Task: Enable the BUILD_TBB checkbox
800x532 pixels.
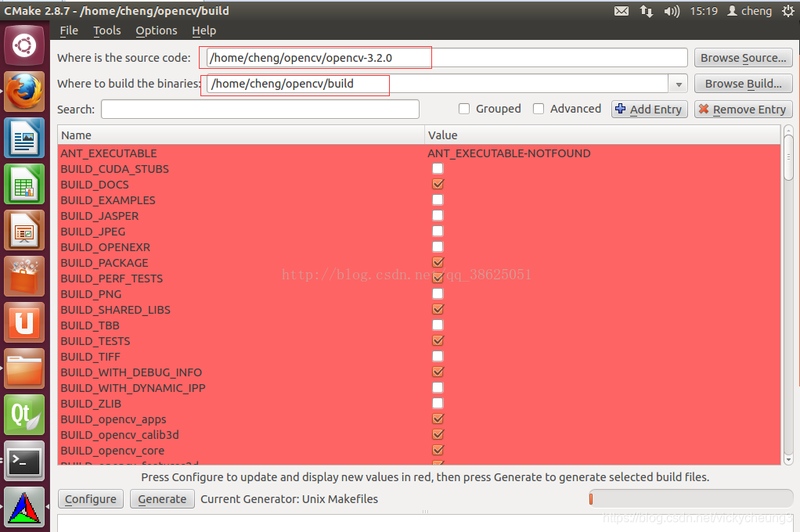Action: click(x=438, y=325)
